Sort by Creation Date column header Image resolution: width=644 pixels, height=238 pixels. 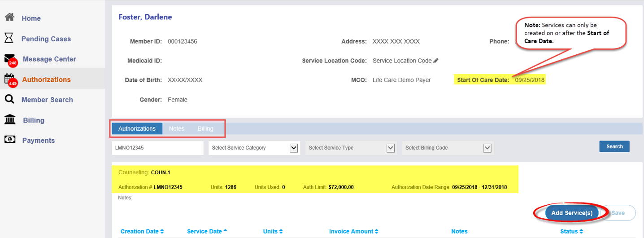pos(142,231)
